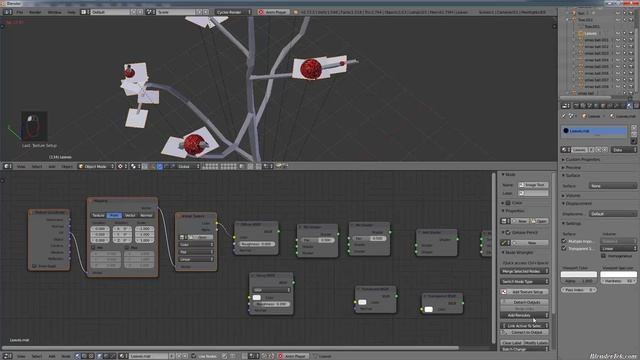Toggle From Dupli in Texture Coordinate node

click(x=34, y=266)
